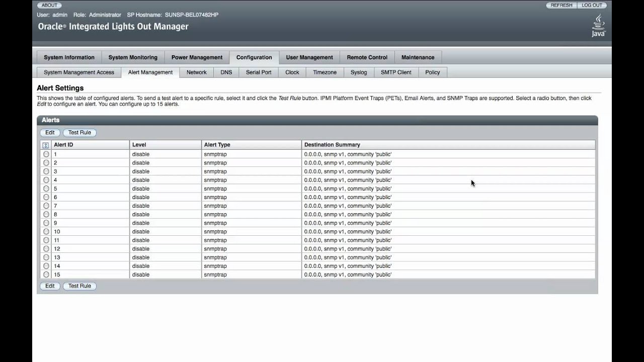Image resolution: width=644 pixels, height=362 pixels.
Task: Go to User Management tab
Action: pos(309,57)
